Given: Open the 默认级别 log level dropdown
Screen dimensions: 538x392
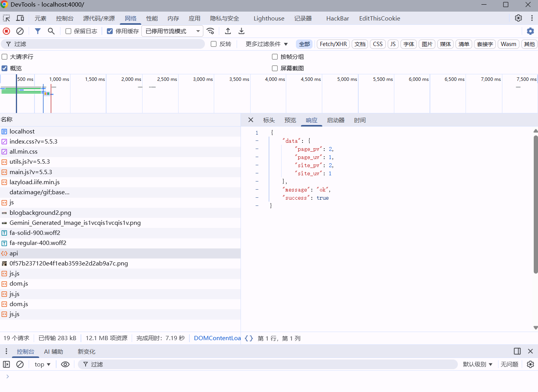Looking at the screenshot, I should (477, 364).
